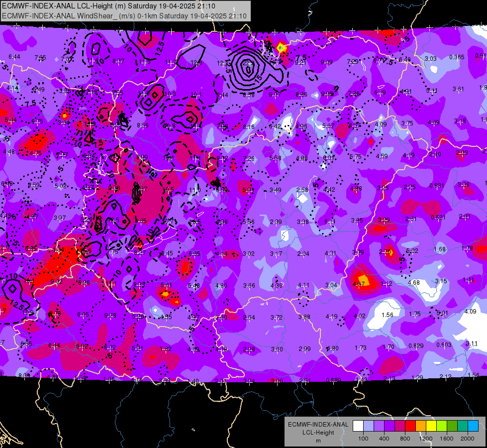Choose the orange legend swatch

[421, 426]
